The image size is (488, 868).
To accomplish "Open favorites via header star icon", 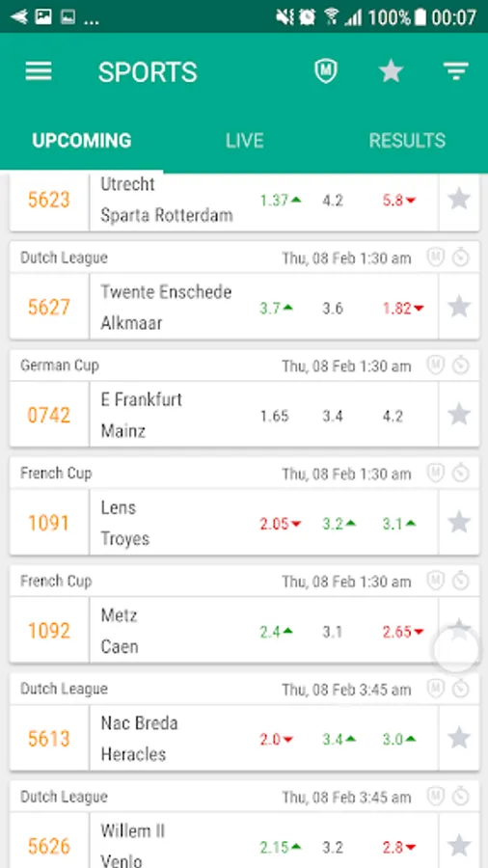I will (391, 71).
